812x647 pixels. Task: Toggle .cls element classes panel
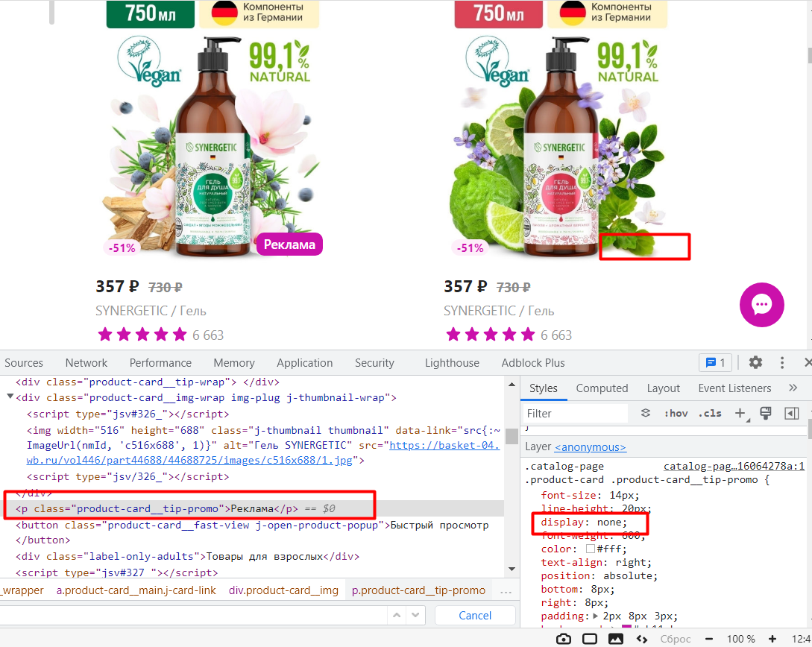(710, 413)
